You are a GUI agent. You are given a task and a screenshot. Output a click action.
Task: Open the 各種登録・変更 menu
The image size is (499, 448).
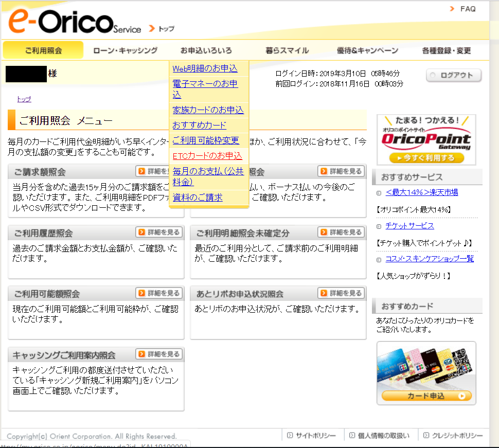pyautogui.click(x=446, y=50)
